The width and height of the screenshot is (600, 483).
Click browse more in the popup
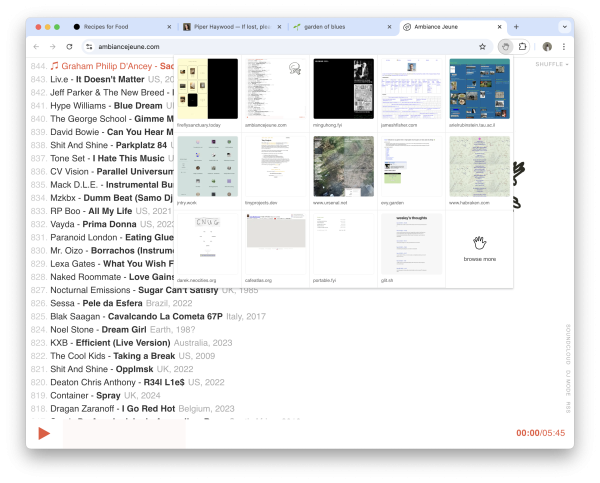point(479,247)
